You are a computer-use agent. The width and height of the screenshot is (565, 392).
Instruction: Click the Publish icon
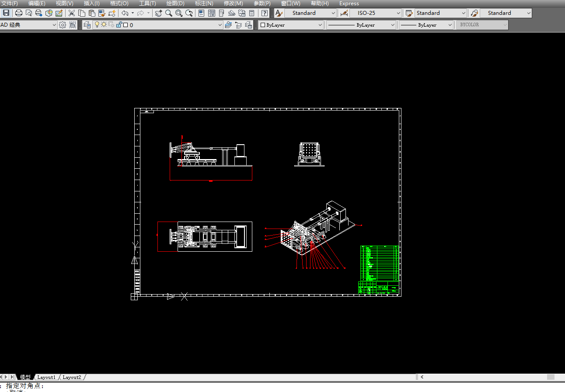tap(39, 13)
